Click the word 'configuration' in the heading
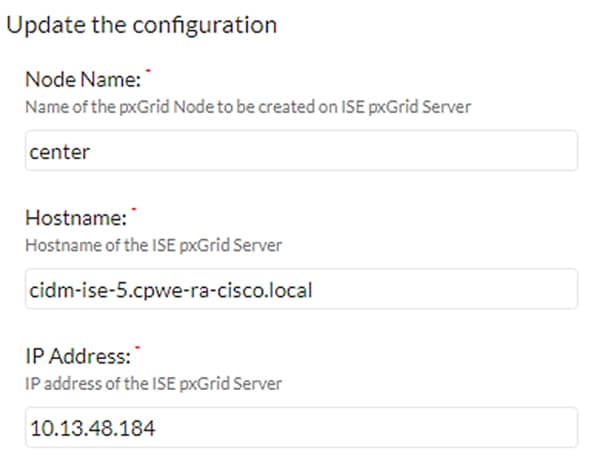600x476 pixels. pos(205,26)
